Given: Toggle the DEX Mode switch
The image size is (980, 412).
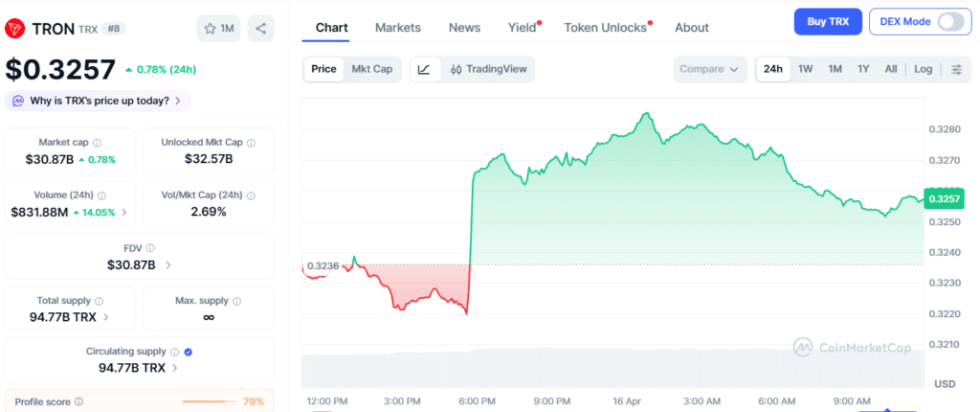Looking at the screenshot, I should (950, 22).
